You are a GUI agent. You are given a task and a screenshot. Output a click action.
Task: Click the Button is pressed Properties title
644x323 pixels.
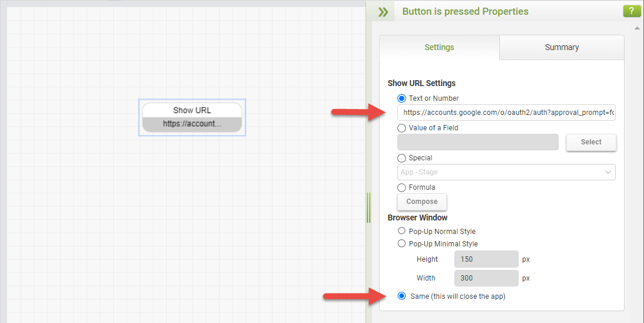pos(465,12)
